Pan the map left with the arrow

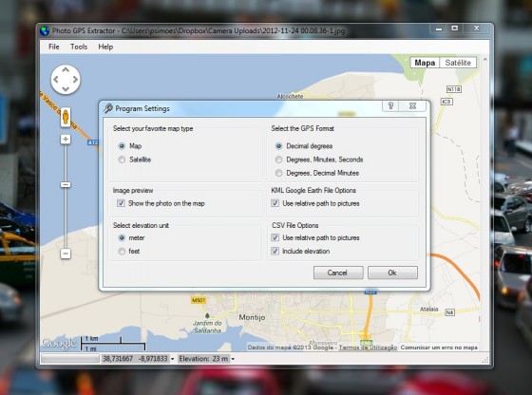pyautogui.click(x=56, y=80)
